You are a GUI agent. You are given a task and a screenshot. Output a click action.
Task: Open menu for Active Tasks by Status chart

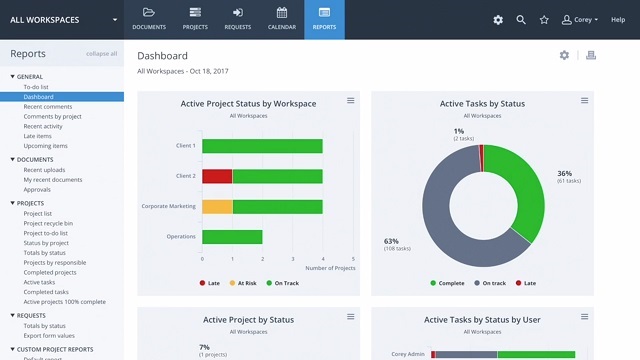pos(584,100)
